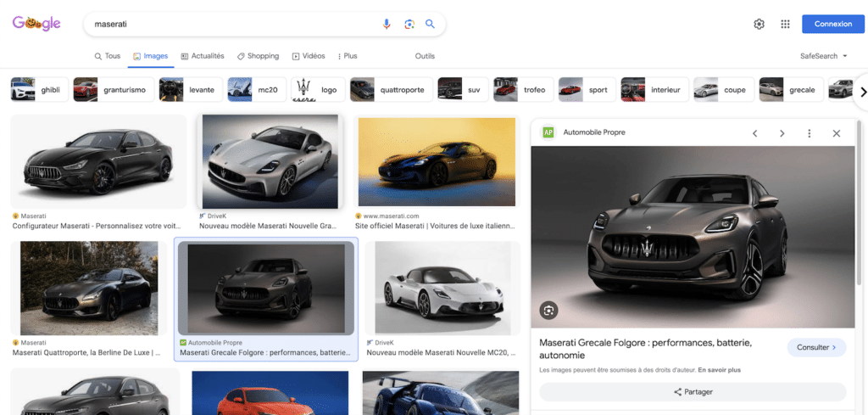The width and height of the screenshot is (868, 415).
Task: Select the Images tab
Action: point(151,56)
